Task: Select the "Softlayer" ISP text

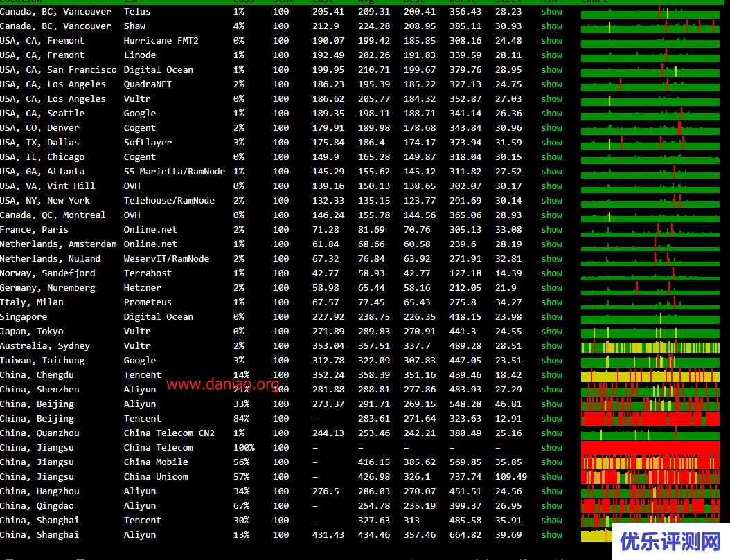Action: 148,143
